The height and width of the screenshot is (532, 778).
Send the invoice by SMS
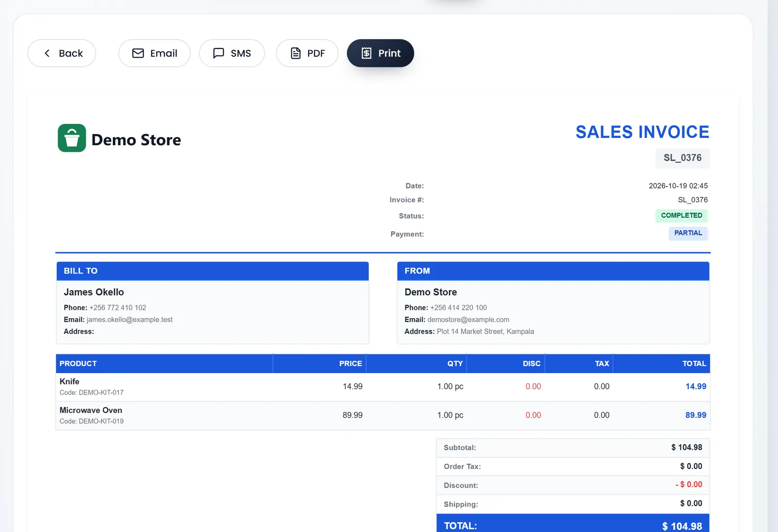232,53
